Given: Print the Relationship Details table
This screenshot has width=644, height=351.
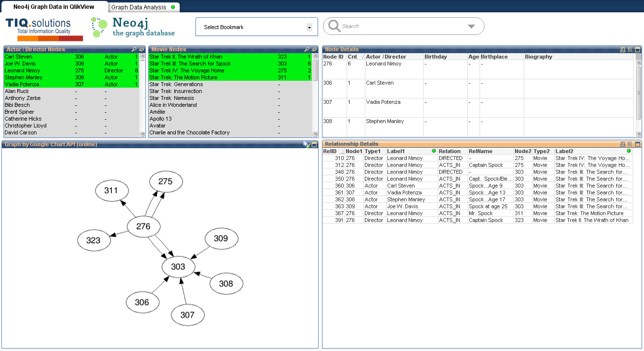Looking at the screenshot, I should pyautogui.click(x=622, y=144).
